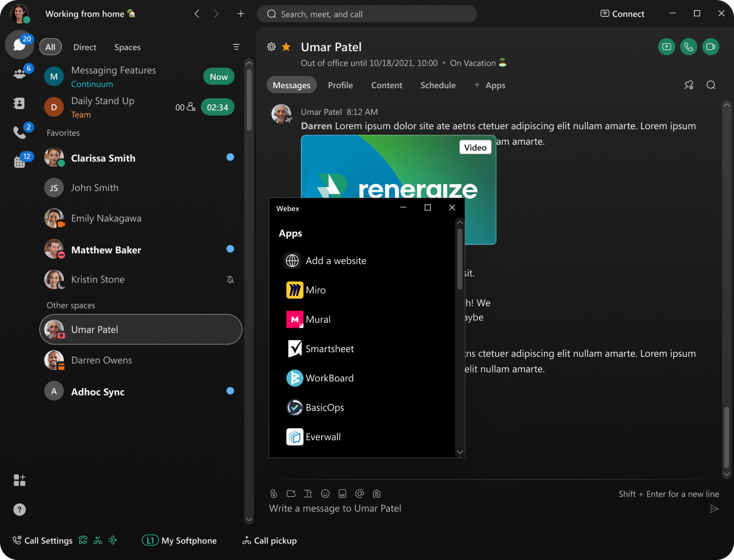The image size is (734, 560).
Task: Open the Messaging icon in sidebar
Action: pos(20,45)
